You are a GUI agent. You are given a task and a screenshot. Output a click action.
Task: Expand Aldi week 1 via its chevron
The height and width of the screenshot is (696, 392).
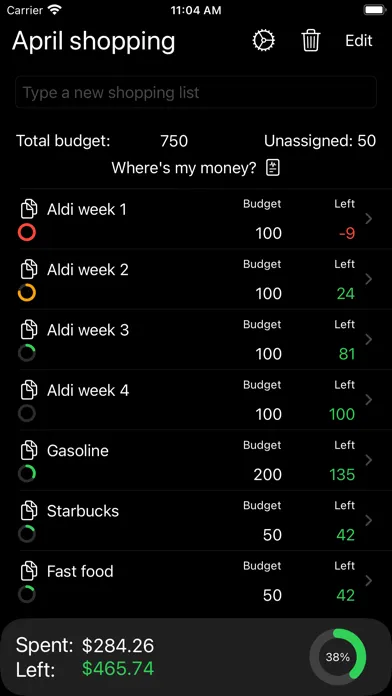tap(368, 219)
